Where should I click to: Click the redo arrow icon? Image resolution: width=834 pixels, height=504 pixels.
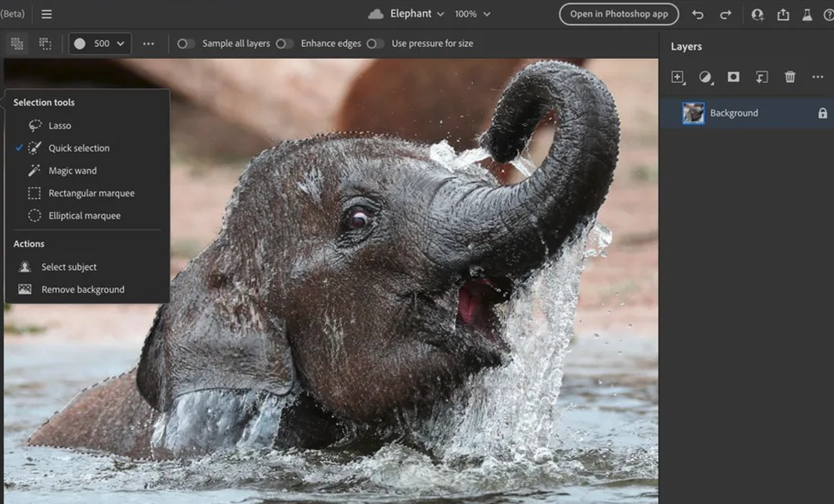tap(726, 15)
